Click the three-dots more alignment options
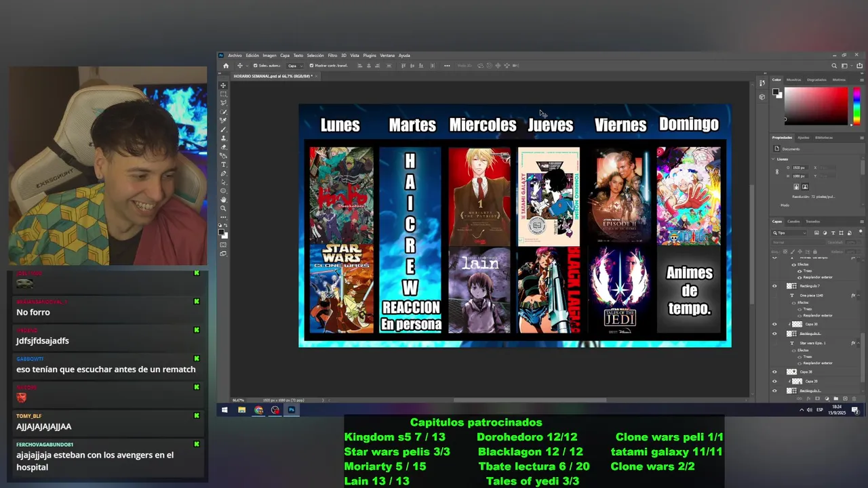868x488 pixels. 447,66
